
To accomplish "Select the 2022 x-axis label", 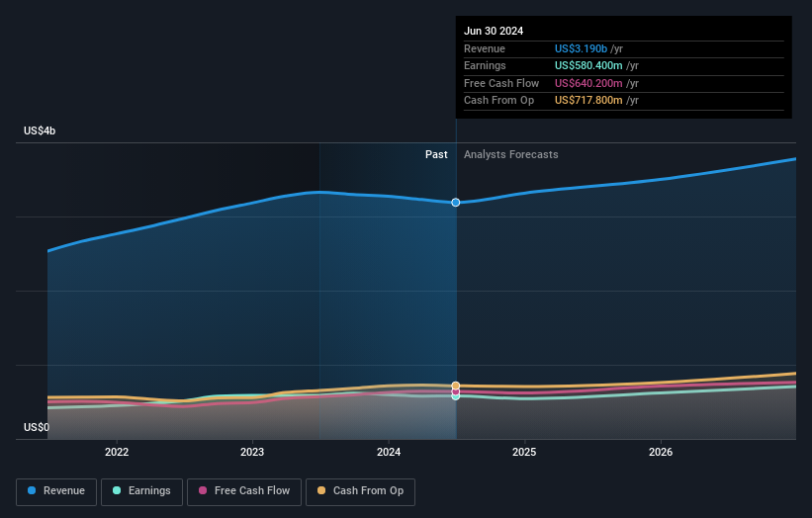I will (x=117, y=452).
